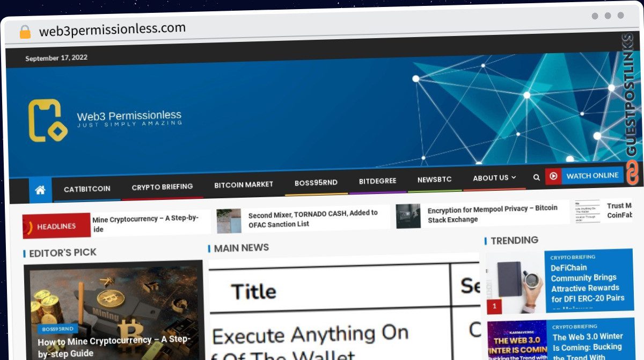
Task: Click the Web3 Permissionless site title
Action: (x=129, y=116)
